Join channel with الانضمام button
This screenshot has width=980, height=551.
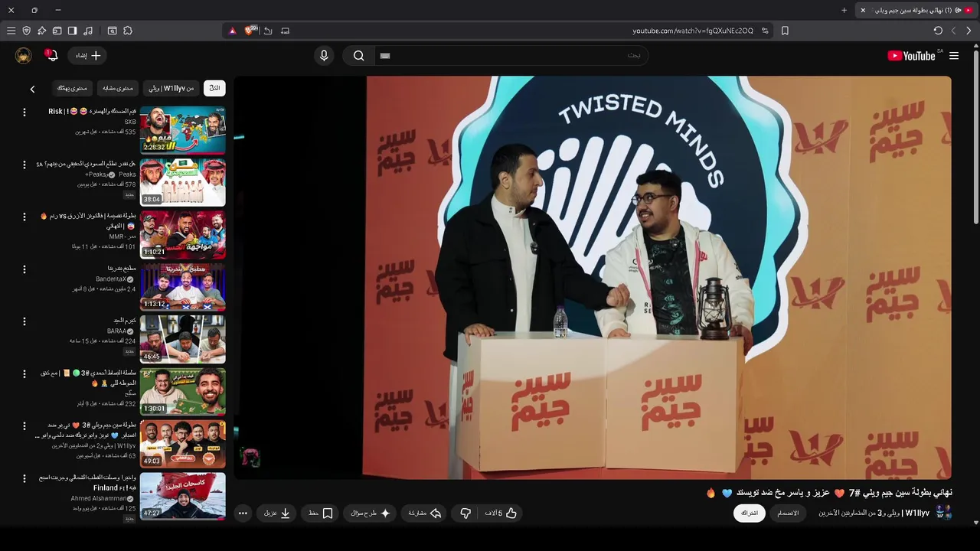coord(788,513)
